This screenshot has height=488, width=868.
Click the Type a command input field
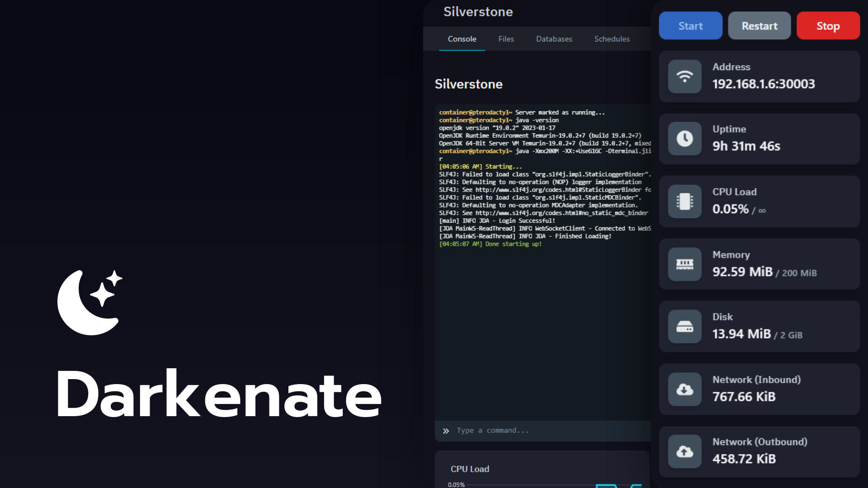coord(547,431)
